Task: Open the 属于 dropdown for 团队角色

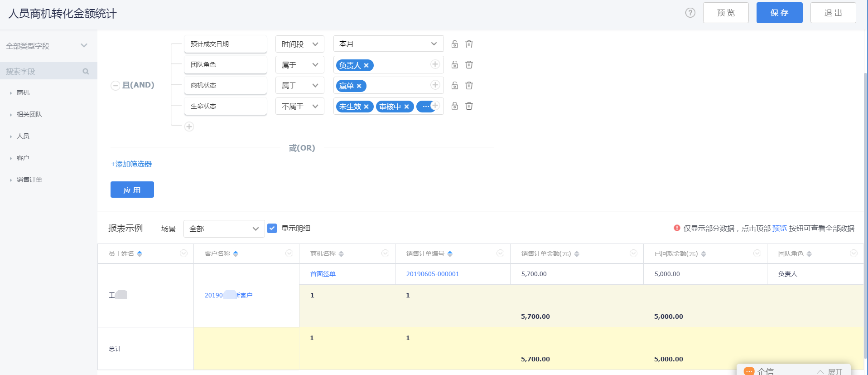Action: click(300, 65)
